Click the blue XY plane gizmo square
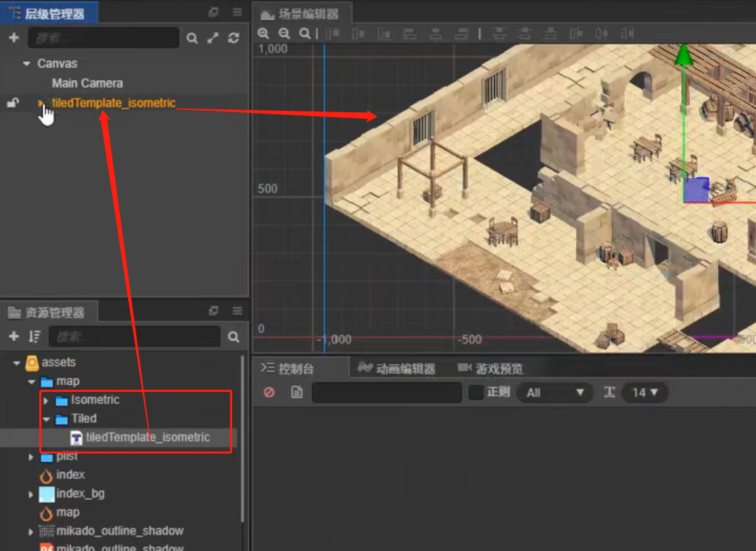 pos(696,189)
